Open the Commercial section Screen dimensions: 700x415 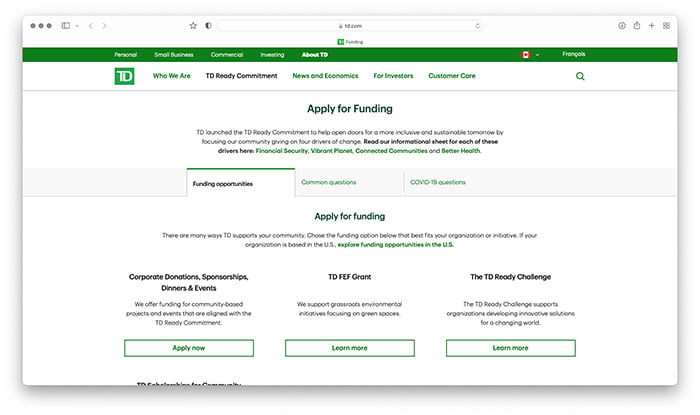[x=227, y=55]
